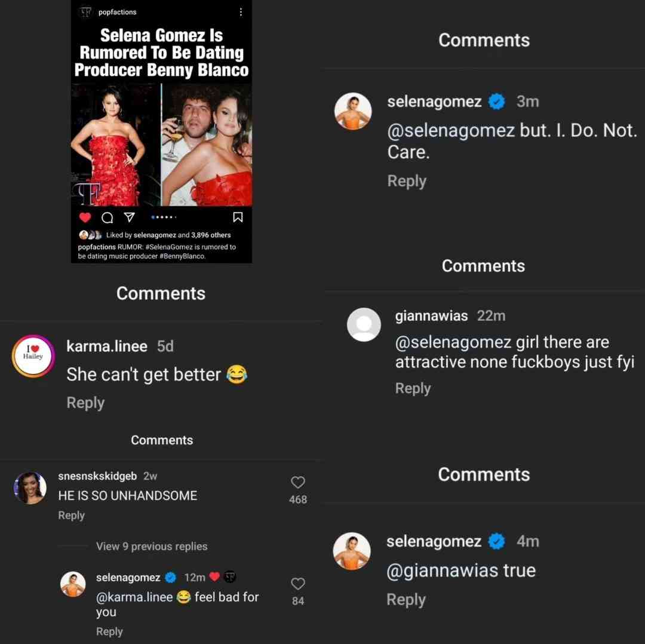Open giannawias's blank profile avatar

pos(364,324)
